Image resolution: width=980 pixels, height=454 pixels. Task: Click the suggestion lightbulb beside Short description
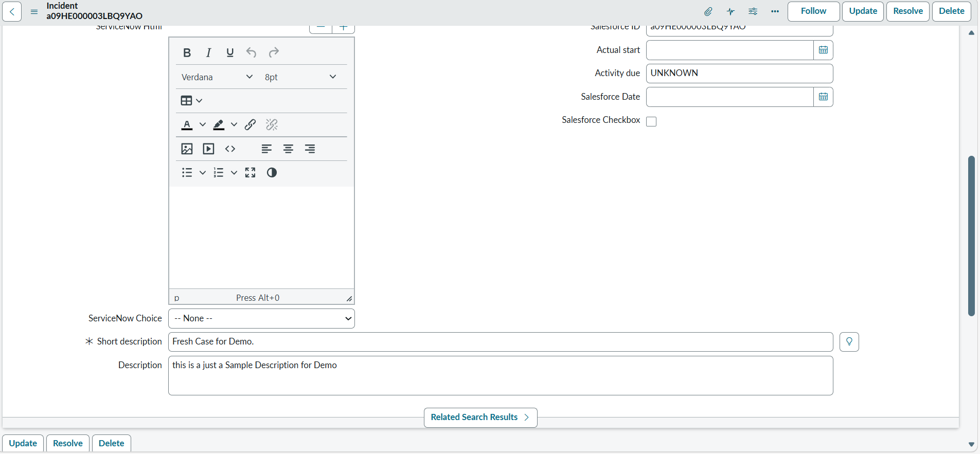(x=849, y=341)
